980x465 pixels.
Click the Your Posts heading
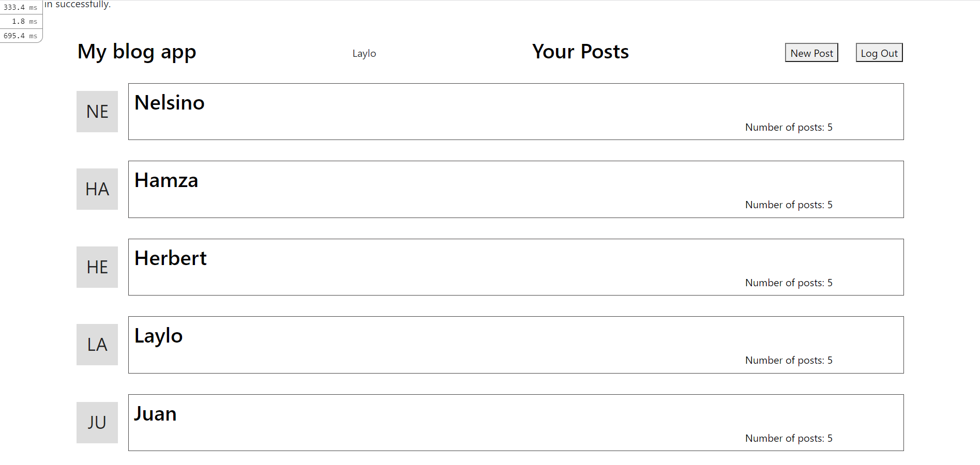click(x=580, y=52)
